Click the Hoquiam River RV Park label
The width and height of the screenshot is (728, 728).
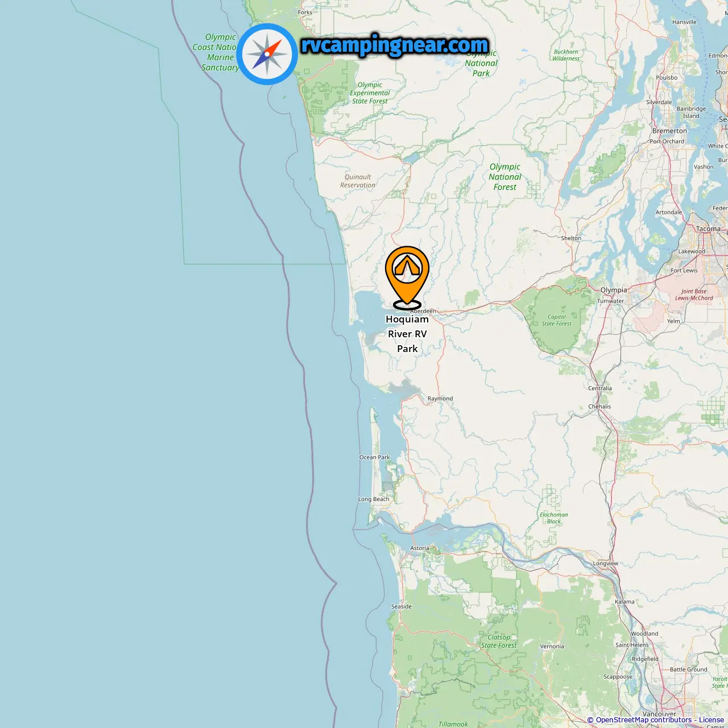(x=407, y=334)
